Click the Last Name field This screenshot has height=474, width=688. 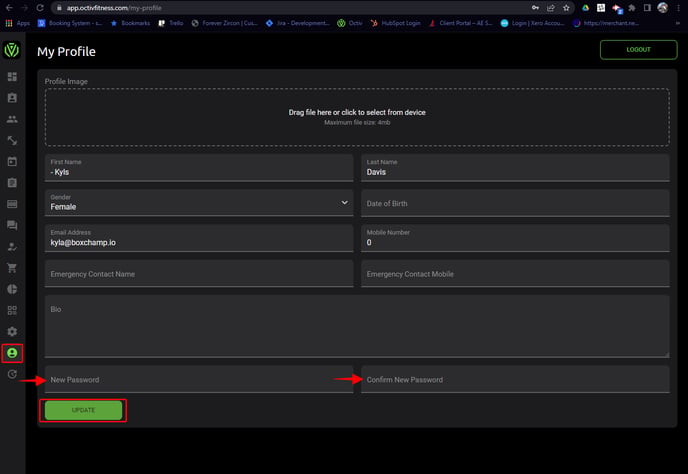point(515,168)
